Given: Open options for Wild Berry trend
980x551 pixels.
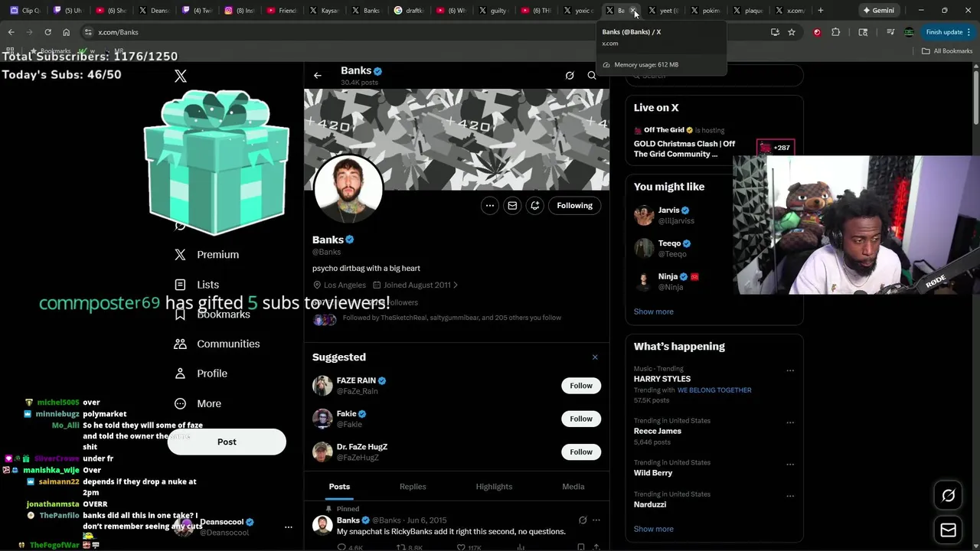Looking at the screenshot, I should [x=790, y=464].
